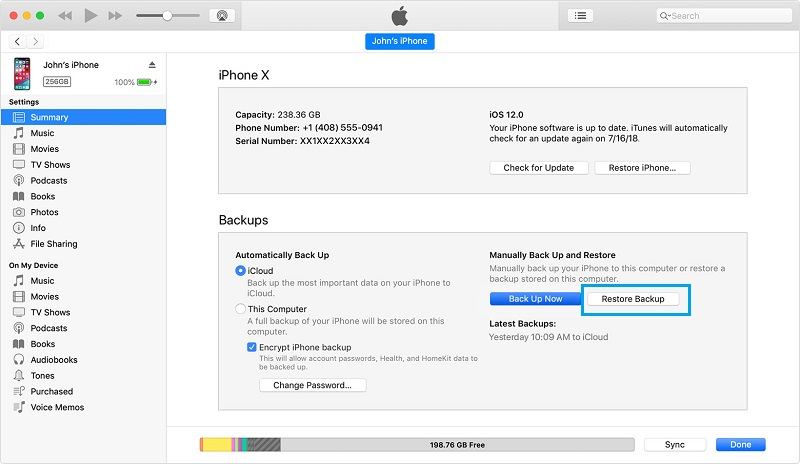The image size is (800, 464).
Task: Open the list view button
Action: click(x=580, y=16)
